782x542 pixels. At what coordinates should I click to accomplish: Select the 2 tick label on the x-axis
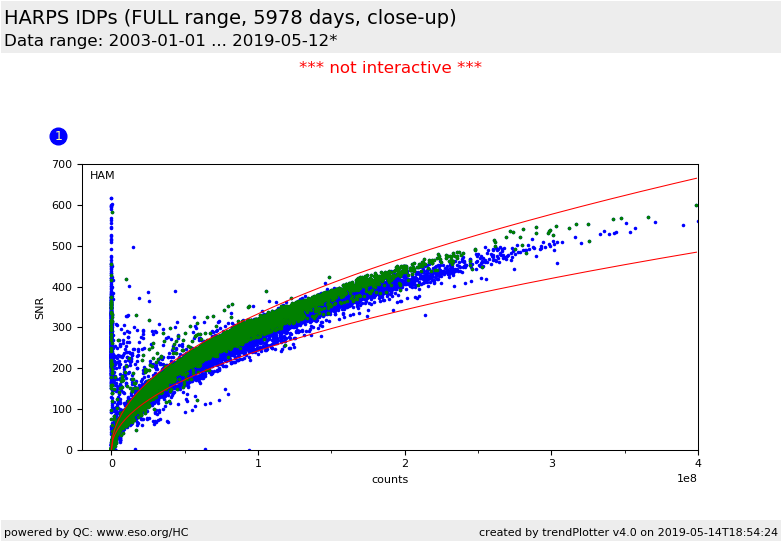tap(405, 464)
